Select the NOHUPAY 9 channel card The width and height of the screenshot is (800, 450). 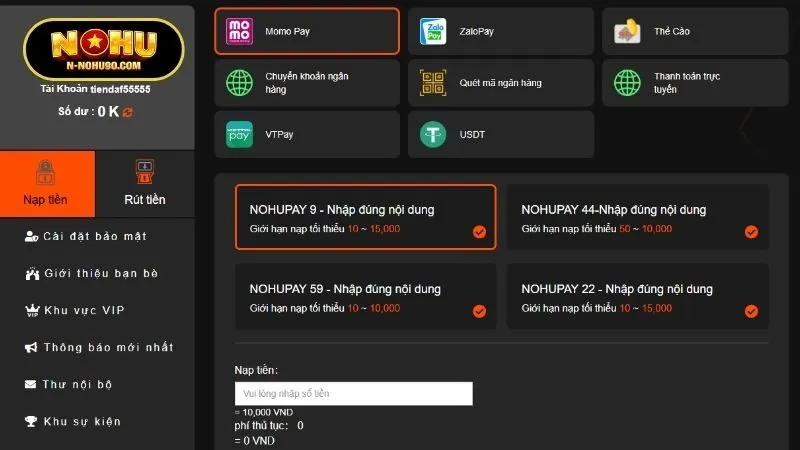click(x=365, y=217)
